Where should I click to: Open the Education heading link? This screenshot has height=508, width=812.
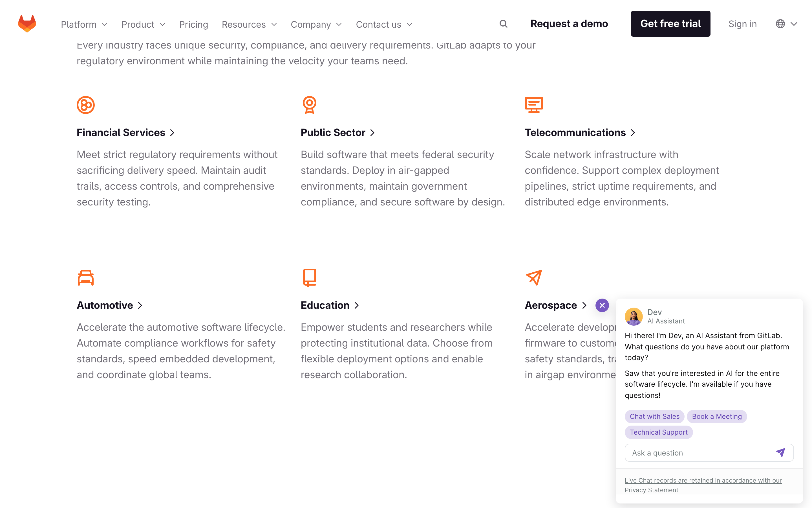pyautogui.click(x=330, y=305)
